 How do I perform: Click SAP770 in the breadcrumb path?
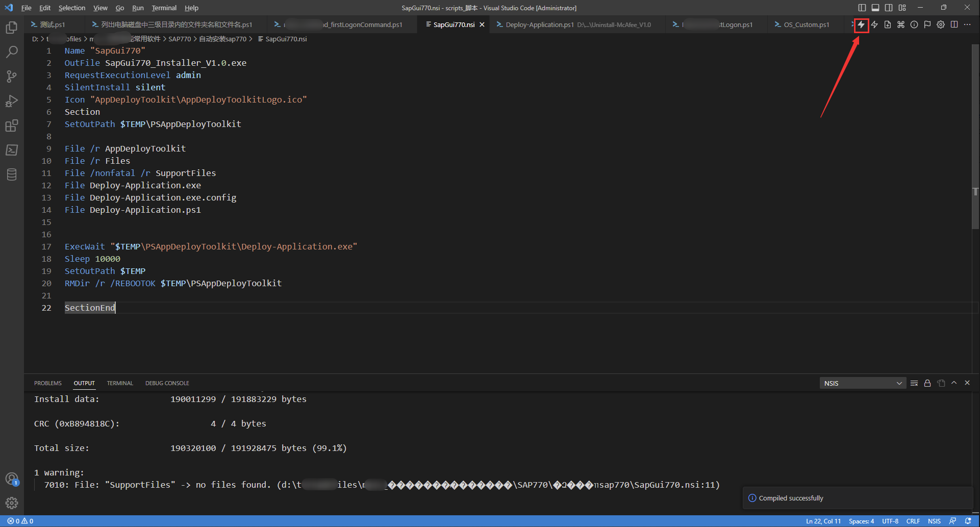180,39
